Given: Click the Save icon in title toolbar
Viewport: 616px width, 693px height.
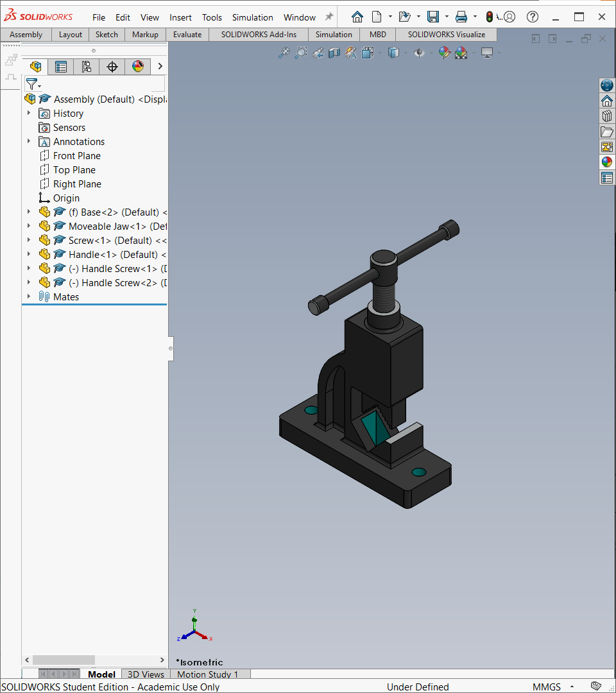Looking at the screenshot, I should pyautogui.click(x=433, y=17).
